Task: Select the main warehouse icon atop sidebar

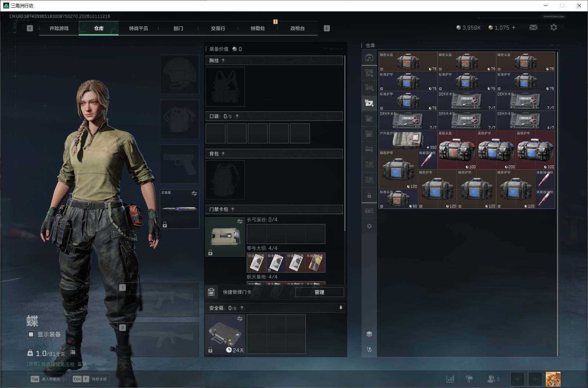Action: click(x=369, y=58)
